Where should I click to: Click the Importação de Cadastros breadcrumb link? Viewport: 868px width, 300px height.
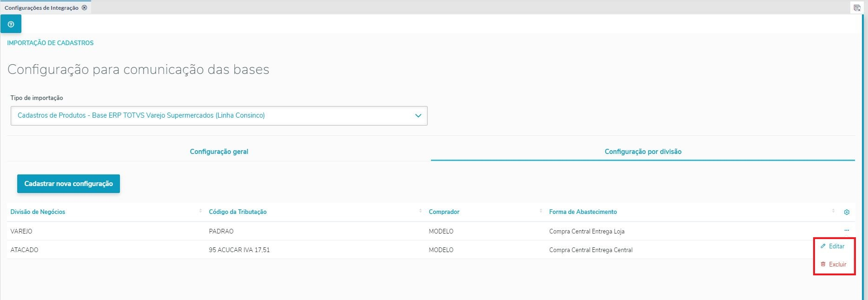pos(50,43)
